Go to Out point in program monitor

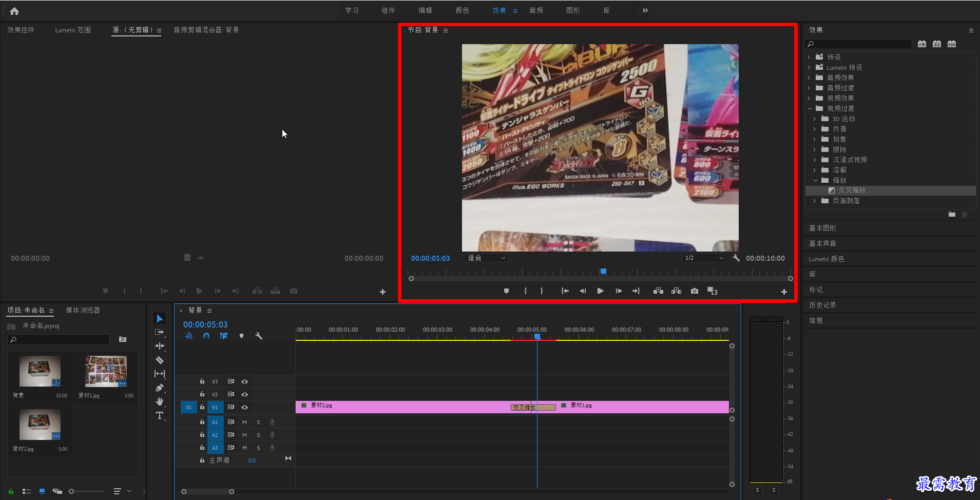pos(636,291)
